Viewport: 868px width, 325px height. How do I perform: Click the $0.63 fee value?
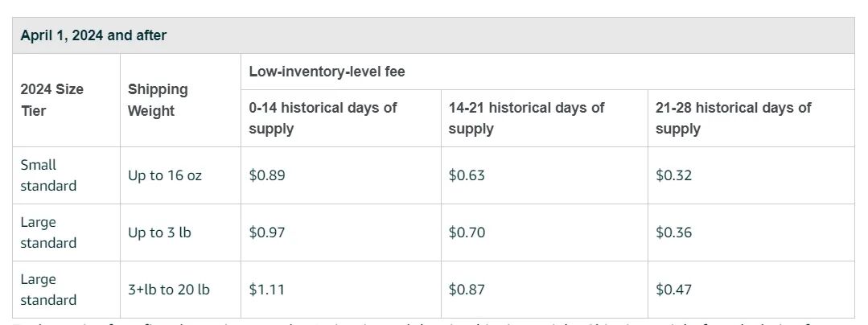pyautogui.click(x=467, y=175)
